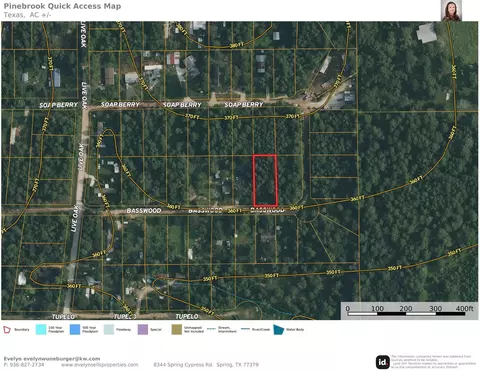The image size is (480, 371).
Task: Click the Pinebrook Quick Access Map title
Action: [62, 6]
